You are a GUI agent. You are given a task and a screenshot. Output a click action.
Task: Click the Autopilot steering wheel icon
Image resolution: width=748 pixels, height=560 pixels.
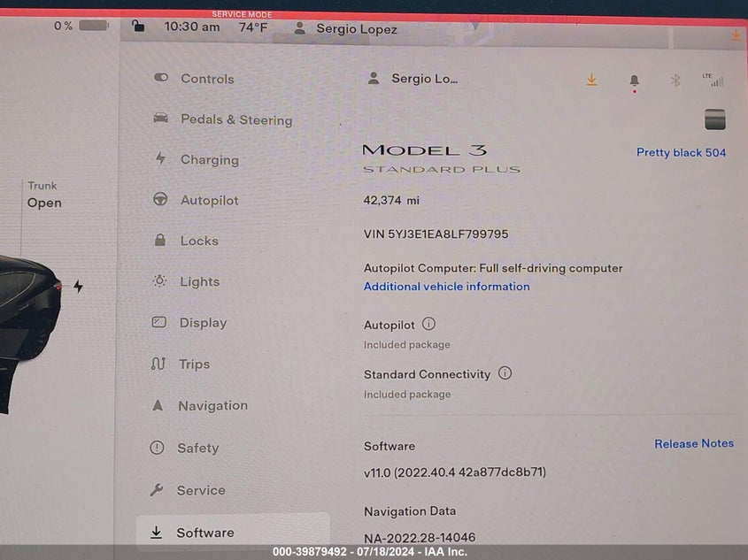160,199
